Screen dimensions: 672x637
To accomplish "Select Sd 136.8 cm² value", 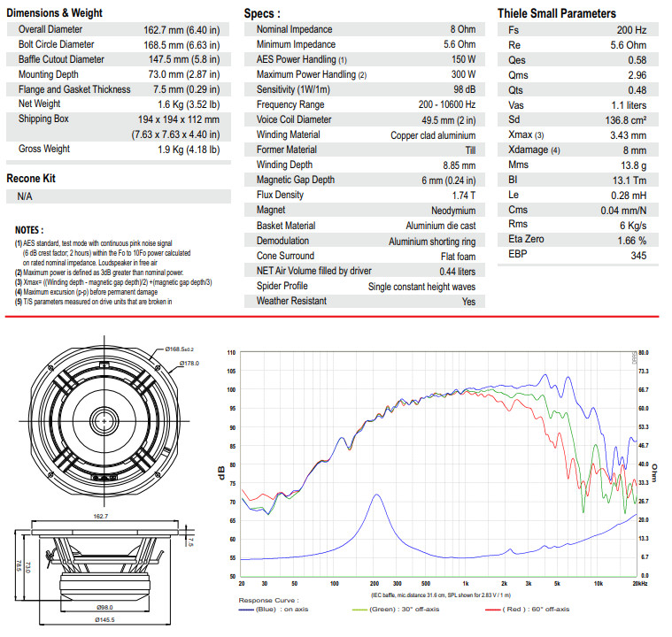I will point(626,120).
